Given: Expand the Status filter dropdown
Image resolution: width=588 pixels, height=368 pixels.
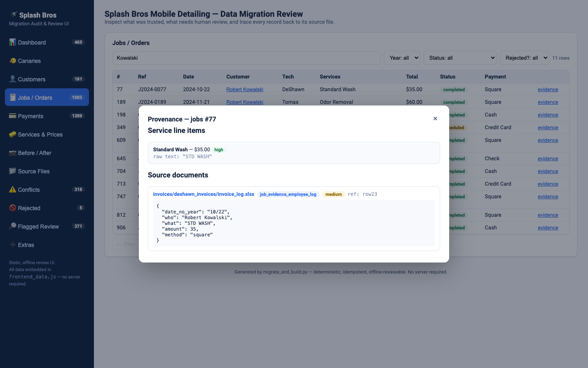Looking at the screenshot, I should point(460,58).
